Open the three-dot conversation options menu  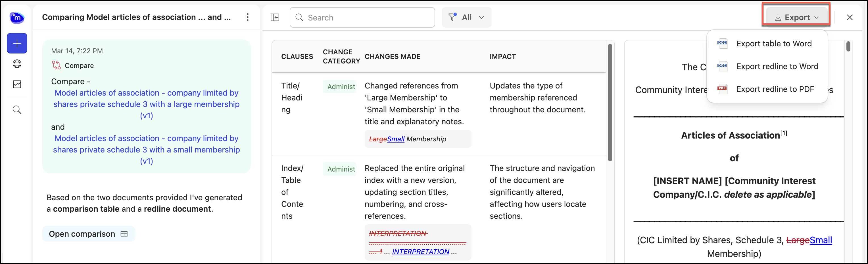[247, 17]
